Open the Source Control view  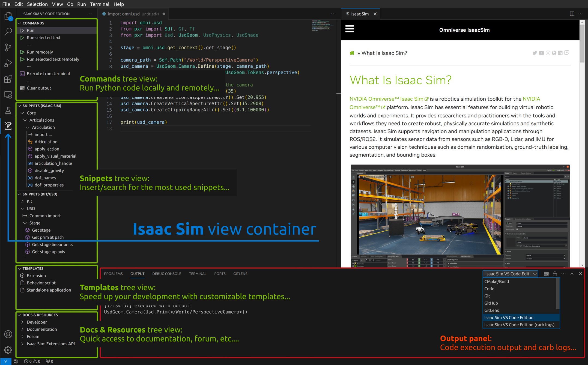point(8,47)
